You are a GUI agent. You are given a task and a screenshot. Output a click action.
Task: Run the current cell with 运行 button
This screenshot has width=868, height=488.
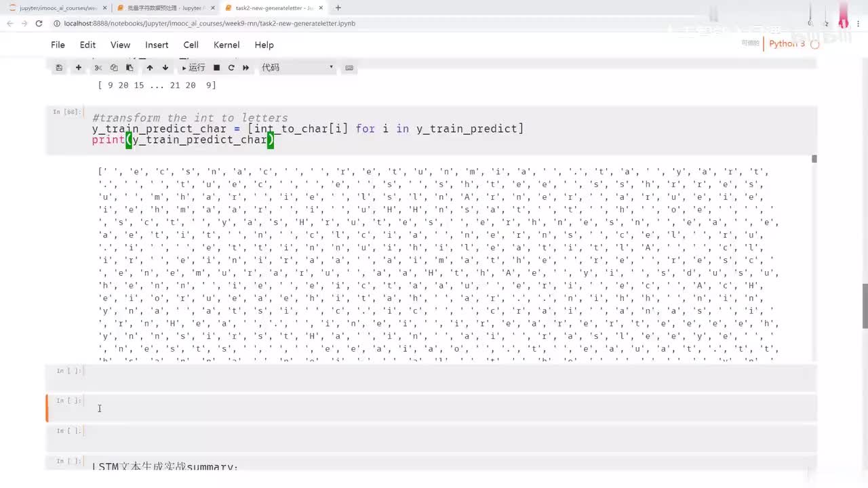193,68
